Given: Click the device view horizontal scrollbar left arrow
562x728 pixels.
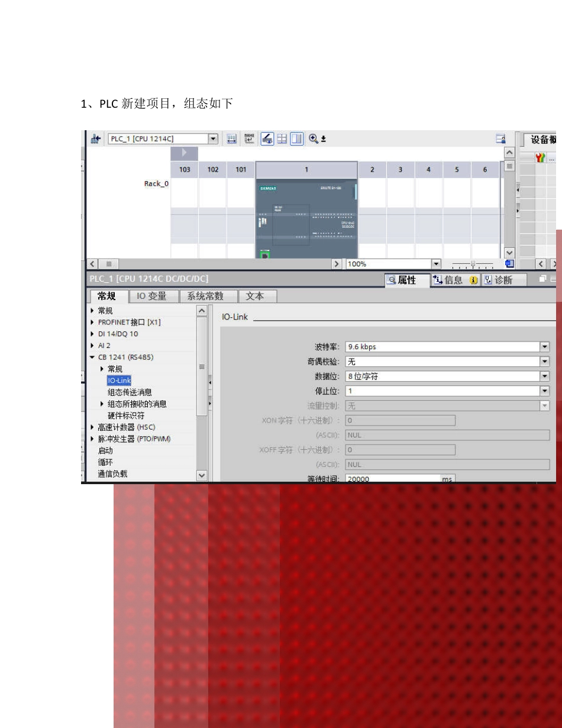Looking at the screenshot, I should pyautogui.click(x=93, y=264).
